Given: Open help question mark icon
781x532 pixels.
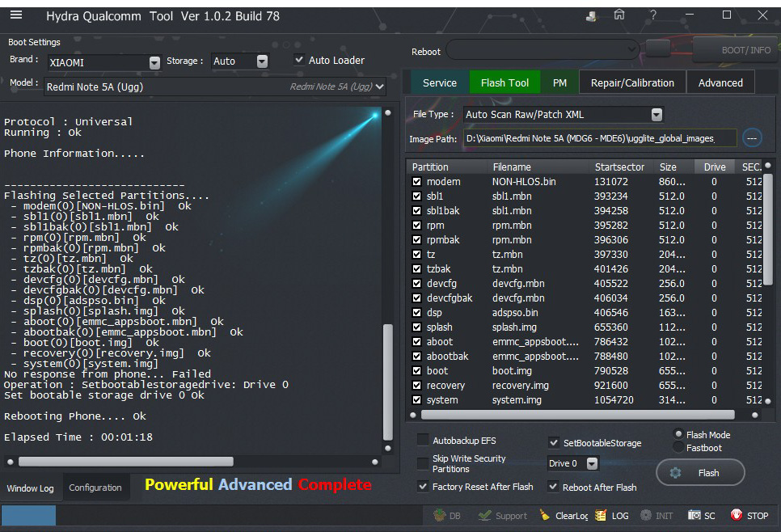Looking at the screenshot, I should click(x=653, y=15).
